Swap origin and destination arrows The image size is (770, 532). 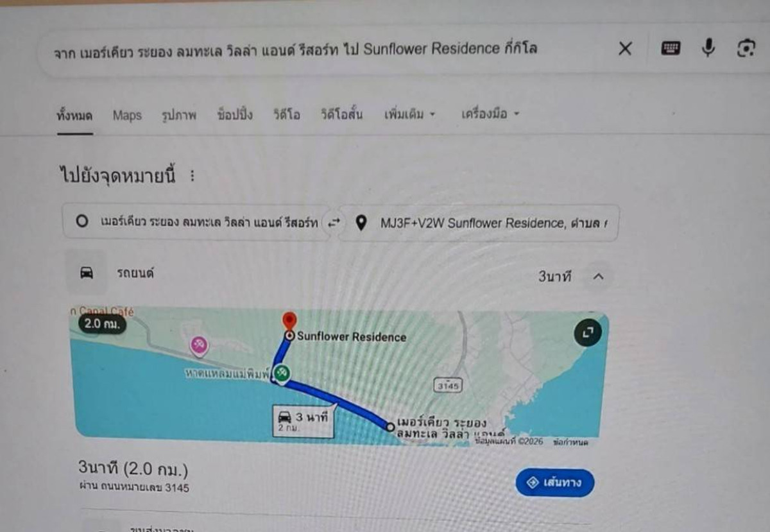pyautogui.click(x=334, y=223)
